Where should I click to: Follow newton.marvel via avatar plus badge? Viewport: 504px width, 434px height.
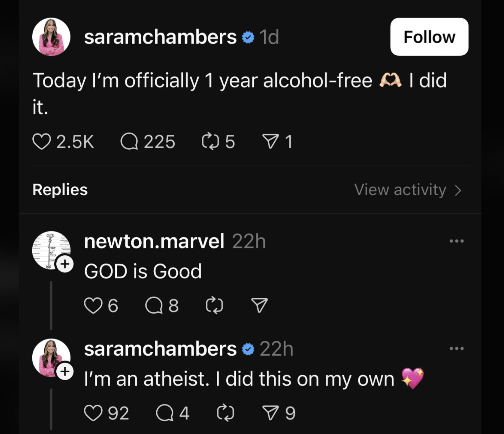coord(65,264)
